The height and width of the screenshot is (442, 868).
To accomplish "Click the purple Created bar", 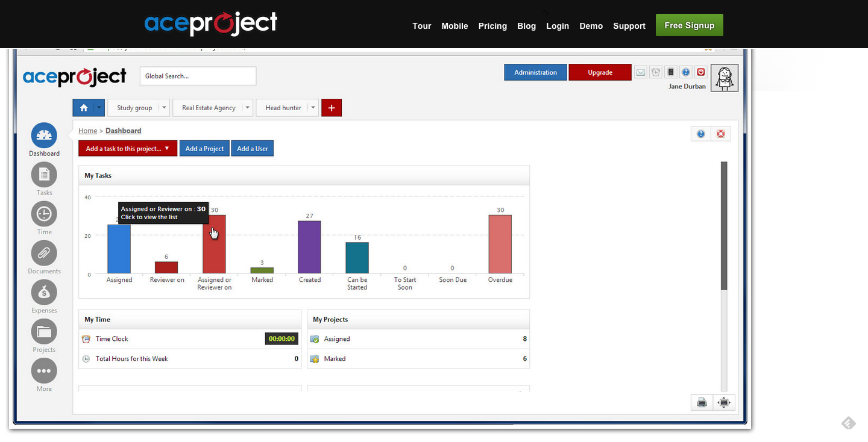I will [309, 247].
